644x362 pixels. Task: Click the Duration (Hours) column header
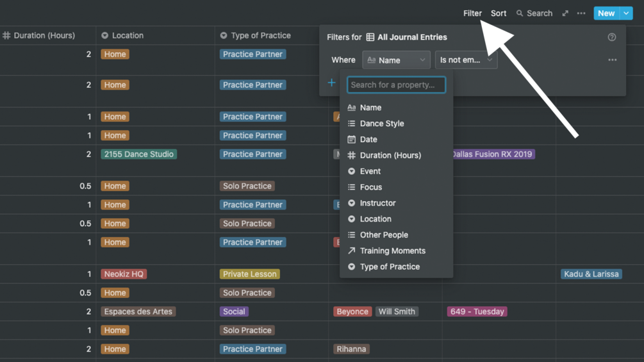click(44, 36)
